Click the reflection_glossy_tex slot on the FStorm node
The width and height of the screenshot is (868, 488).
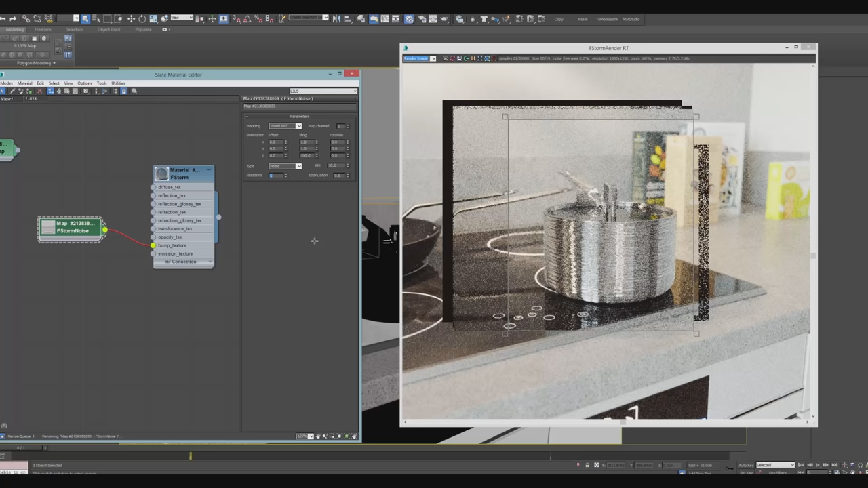coord(180,203)
